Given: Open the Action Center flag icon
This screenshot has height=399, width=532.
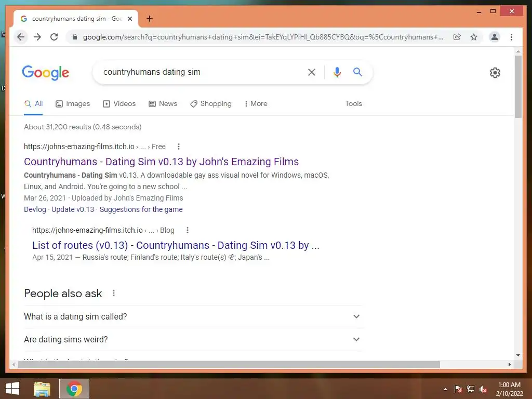Looking at the screenshot, I should pos(458,389).
